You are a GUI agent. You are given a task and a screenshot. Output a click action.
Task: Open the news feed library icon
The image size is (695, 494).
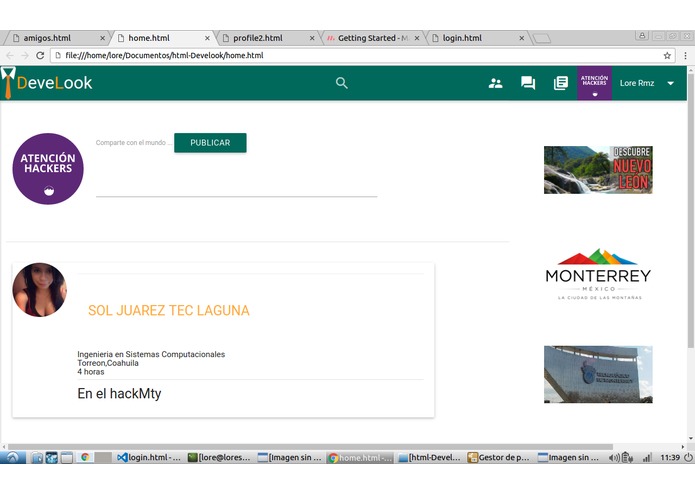pyautogui.click(x=561, y=83)
